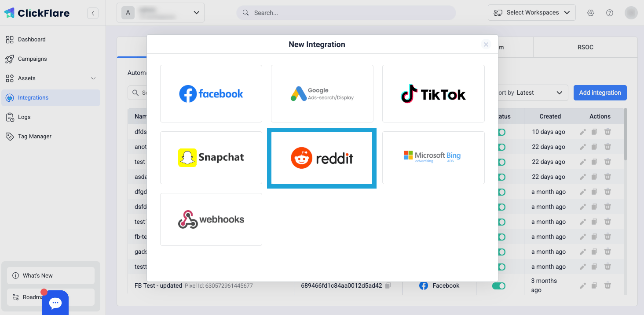This screenshot has width=644, height=315.
Task: Toggle status switch of test1 row
Action: pyautogui.click(x=501, y=222)
